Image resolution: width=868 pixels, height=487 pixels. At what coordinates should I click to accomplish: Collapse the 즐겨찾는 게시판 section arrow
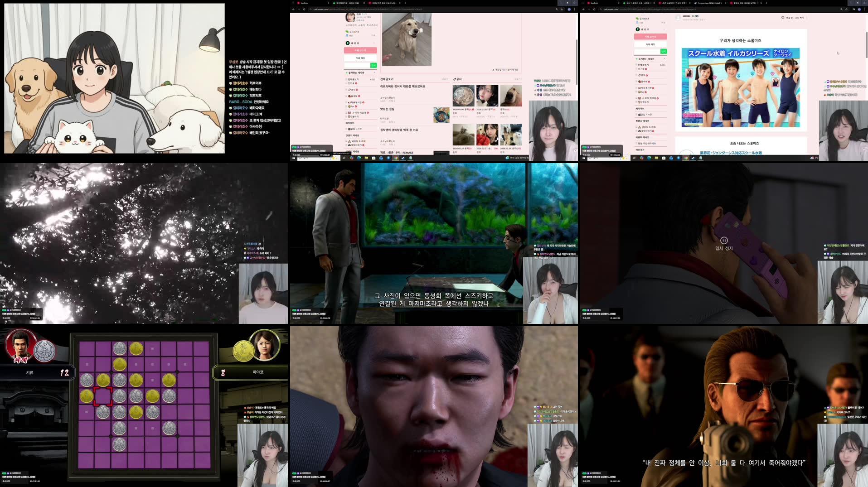(665, 58)
